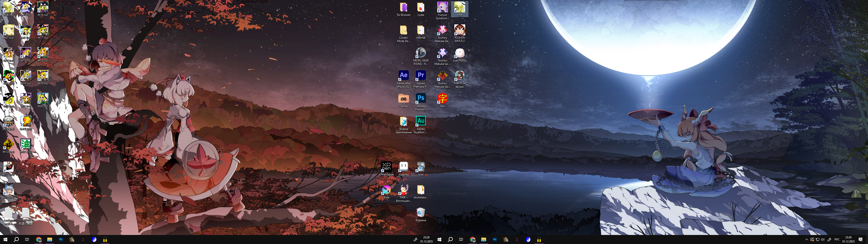Open the volume control in the tray
Screen dimensions: 868x244
tap(823, 240)
